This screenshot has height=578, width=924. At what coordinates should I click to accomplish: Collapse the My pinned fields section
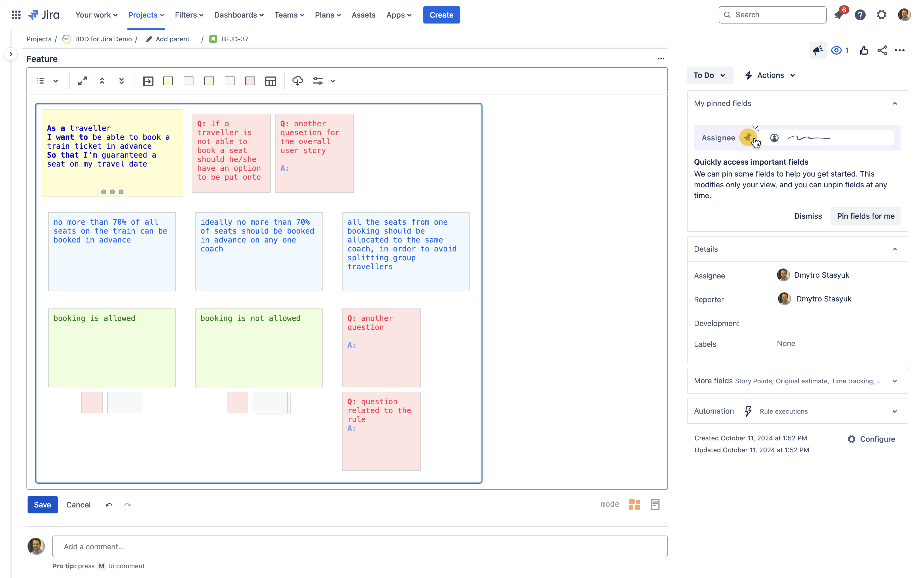click(895, 104)
